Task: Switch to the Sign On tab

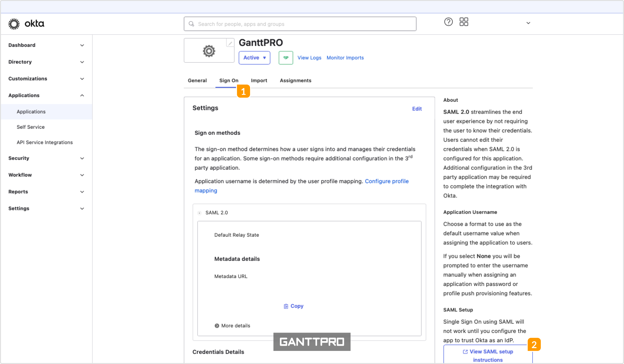Action: (x=229, y=80)
